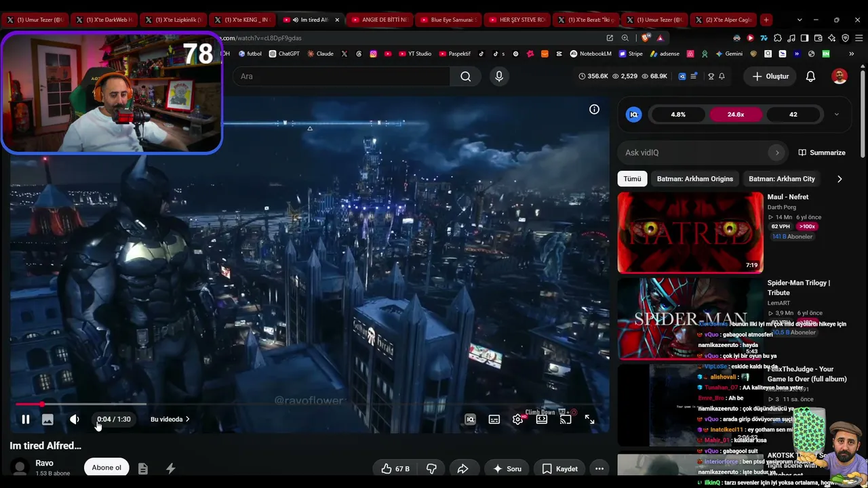Open the Claude bookmark
The image size is (868, 488).
click(x=320, y=54)
